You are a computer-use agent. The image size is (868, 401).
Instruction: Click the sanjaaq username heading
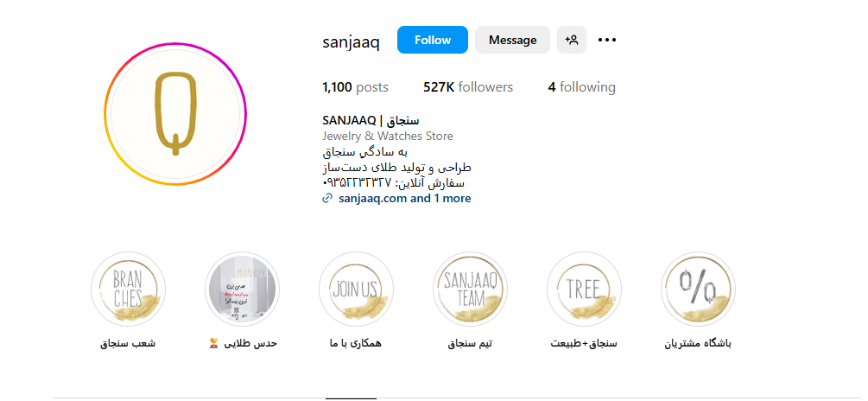point(351,41)
